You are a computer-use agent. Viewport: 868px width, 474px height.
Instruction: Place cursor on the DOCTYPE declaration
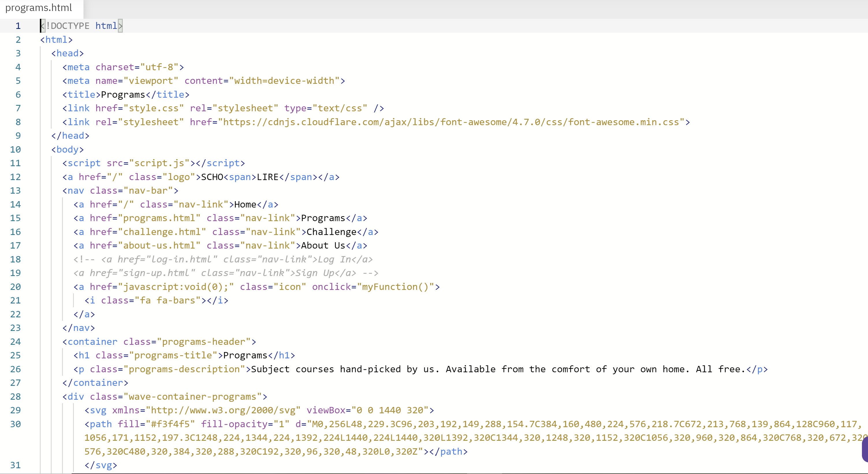coord(70,26)
